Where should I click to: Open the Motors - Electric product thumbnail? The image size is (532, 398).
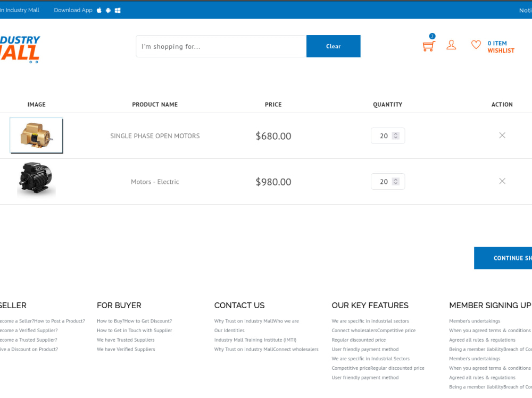(36, 179)
